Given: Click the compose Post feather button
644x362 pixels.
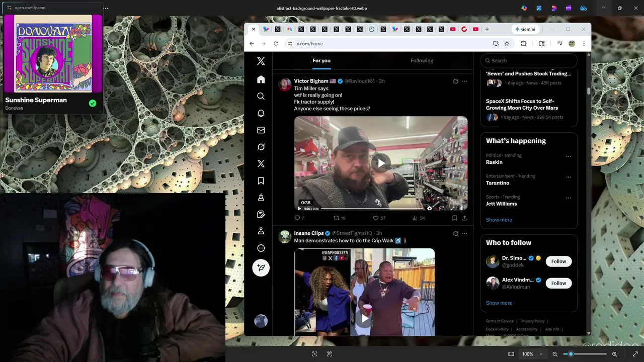Looking at the screenshot, I should coord(261,267).
